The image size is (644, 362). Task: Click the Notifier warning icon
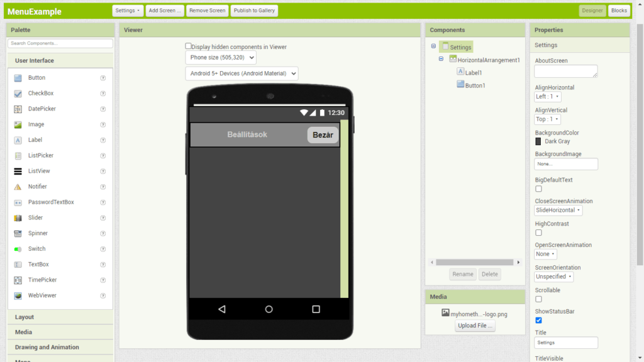pos(18,187)
